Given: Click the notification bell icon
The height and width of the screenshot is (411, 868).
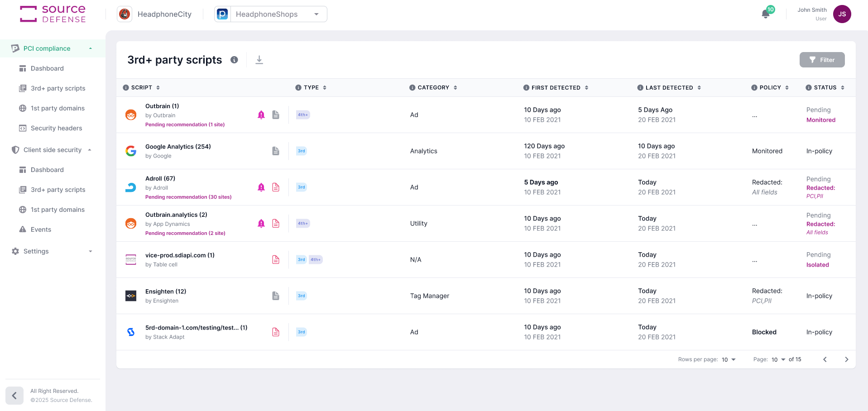Looking at the screenshot, I should (766, 14).
